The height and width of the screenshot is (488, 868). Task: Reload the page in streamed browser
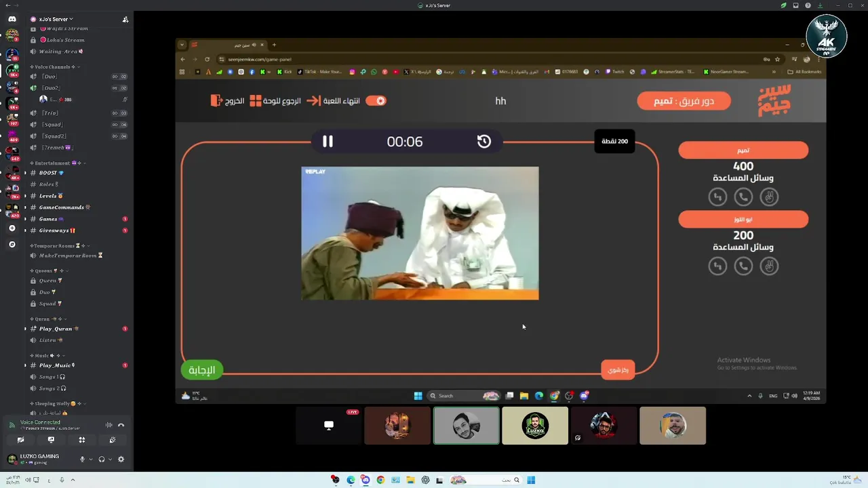pyautogui.click(x=207, y=59)
